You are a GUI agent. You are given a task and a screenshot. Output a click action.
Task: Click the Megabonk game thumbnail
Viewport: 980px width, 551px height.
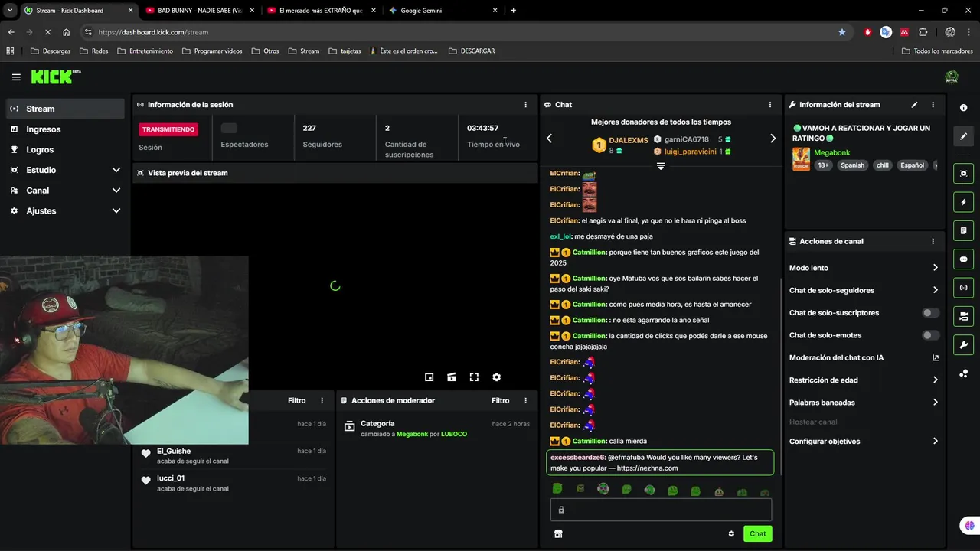click(801, 159)
